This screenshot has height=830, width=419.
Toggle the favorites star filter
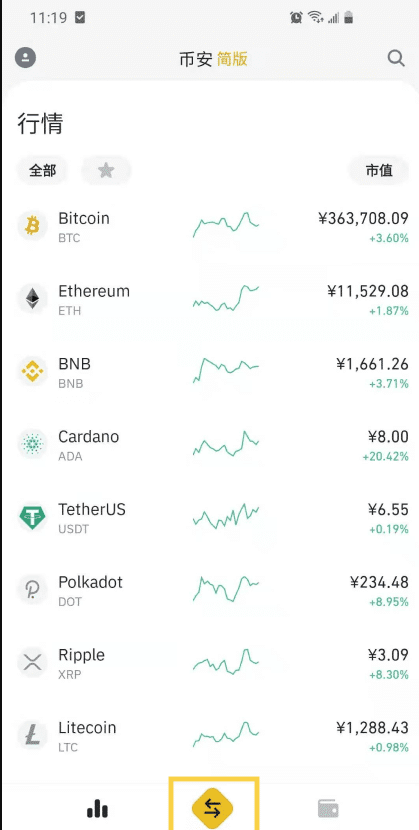(106, 170)
